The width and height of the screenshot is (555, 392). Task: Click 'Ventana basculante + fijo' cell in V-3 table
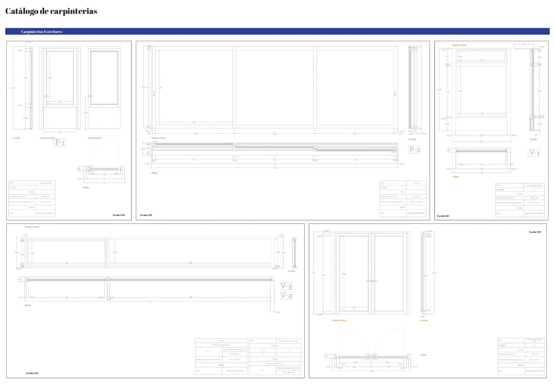288,341
